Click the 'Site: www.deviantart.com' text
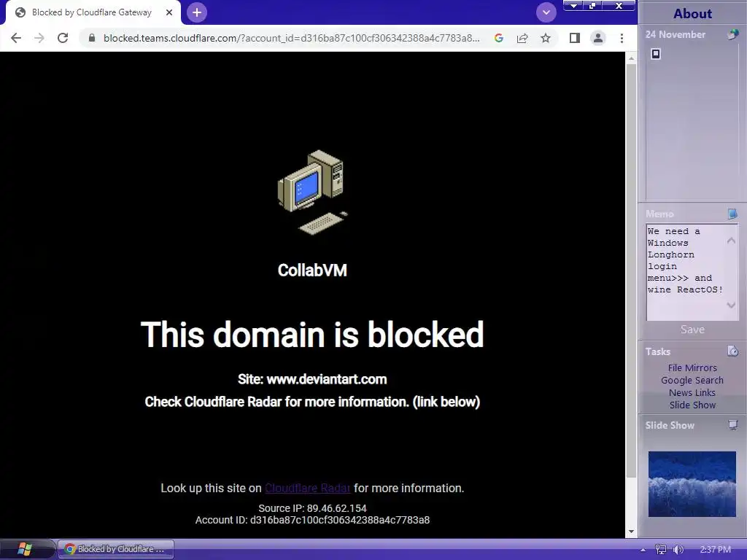Screen dimensions: 747x560 tap(312, 379)
